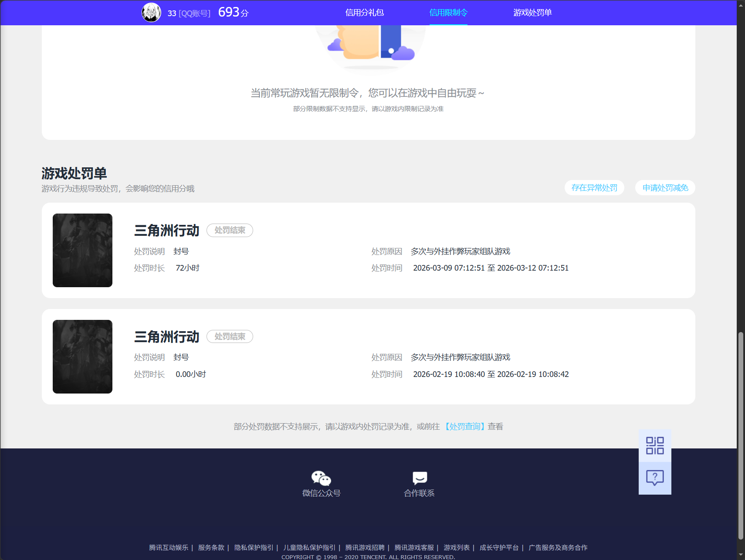Click the 三角洲行动 title on the 72小时 card
The width and height of the screenshot is (745, 560).
[x=166, y=230]
